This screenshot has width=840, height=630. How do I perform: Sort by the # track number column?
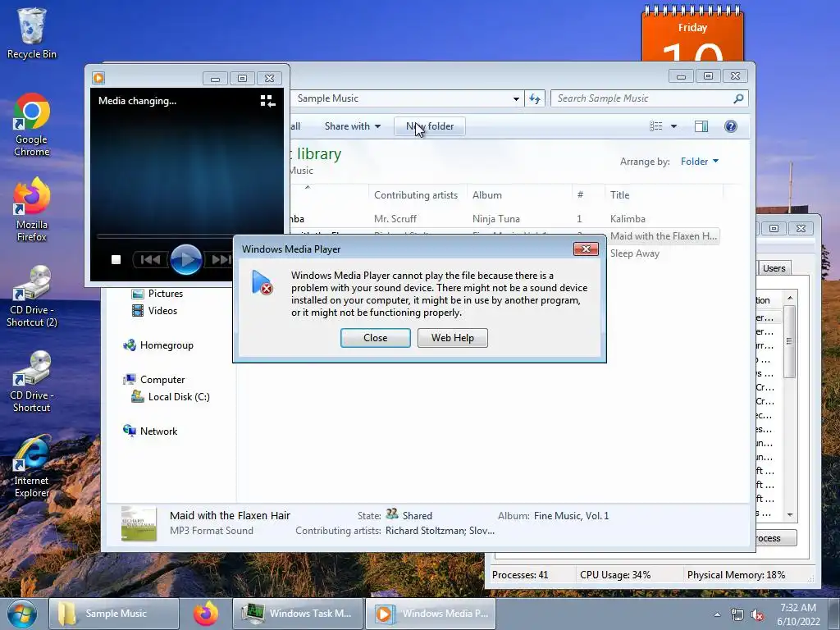click(587, 195)
